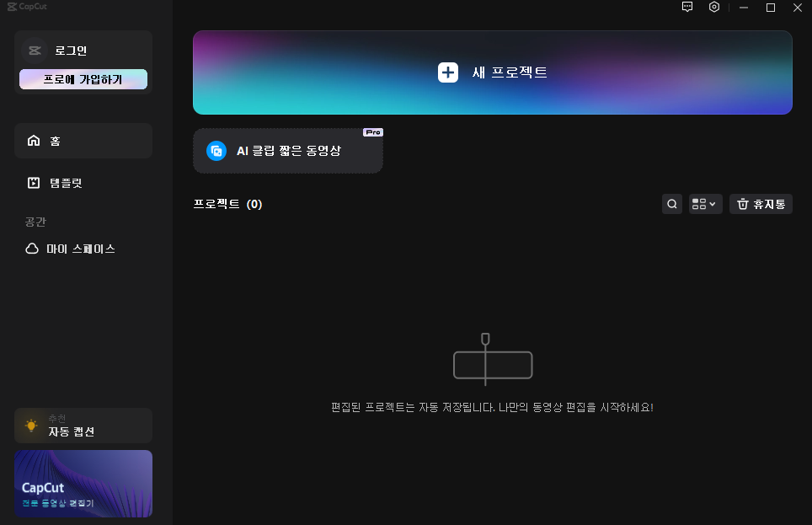This screenshot has height=525, width=812.
Task: Click the CapCut logo in the title bar
Action: (x=27, y=6)
